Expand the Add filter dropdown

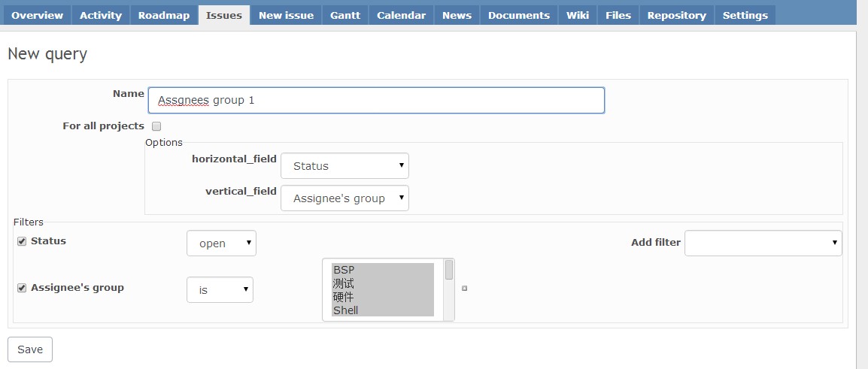pyautogui.click(x=763, y=243)
